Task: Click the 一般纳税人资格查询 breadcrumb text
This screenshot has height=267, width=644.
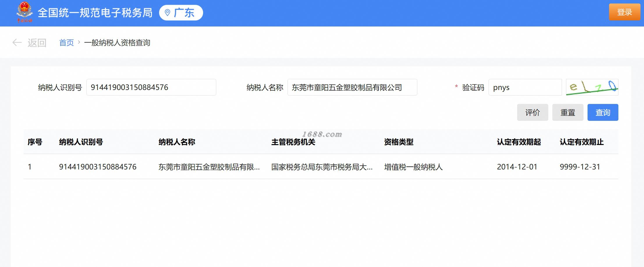Action: tap(117, 43)
